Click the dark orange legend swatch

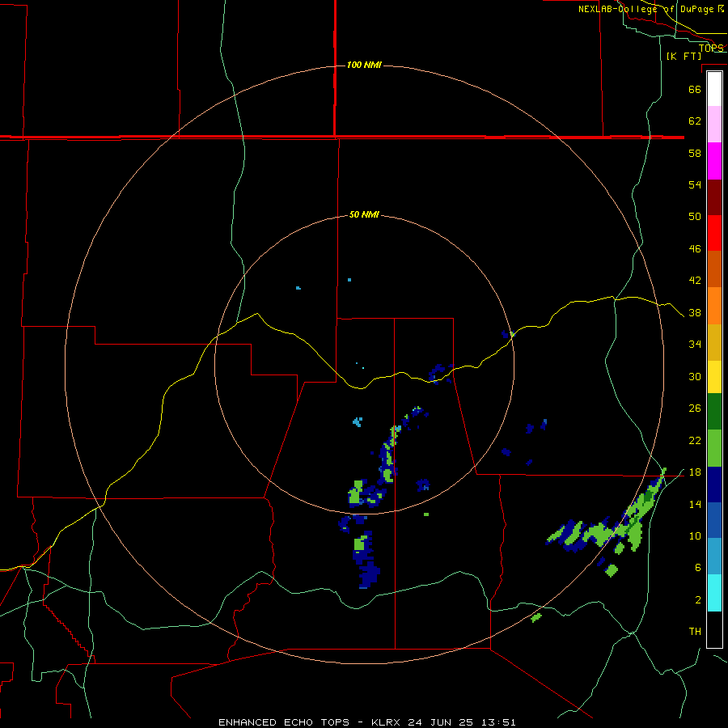pos(714,269)
